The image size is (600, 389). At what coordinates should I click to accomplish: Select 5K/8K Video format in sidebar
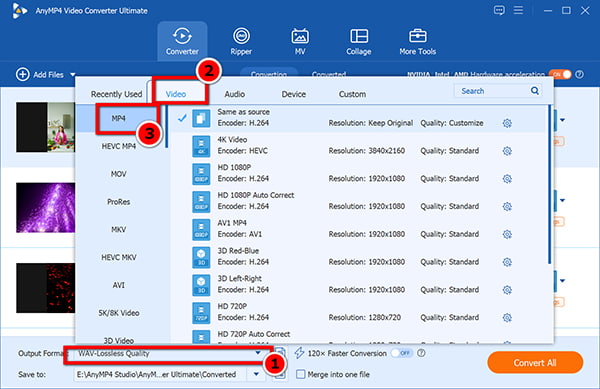[119, 313]
